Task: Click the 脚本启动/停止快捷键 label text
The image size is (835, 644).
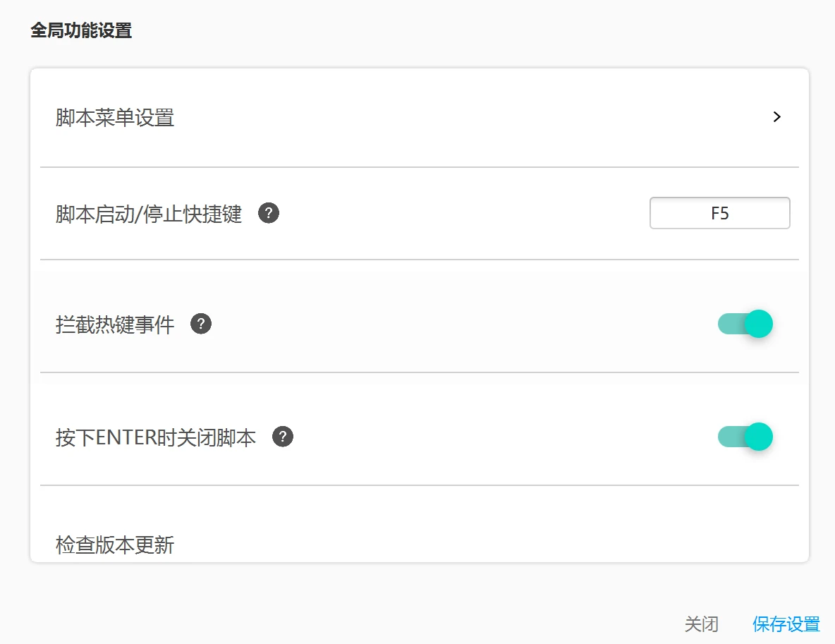Action: tap(149, 214)
